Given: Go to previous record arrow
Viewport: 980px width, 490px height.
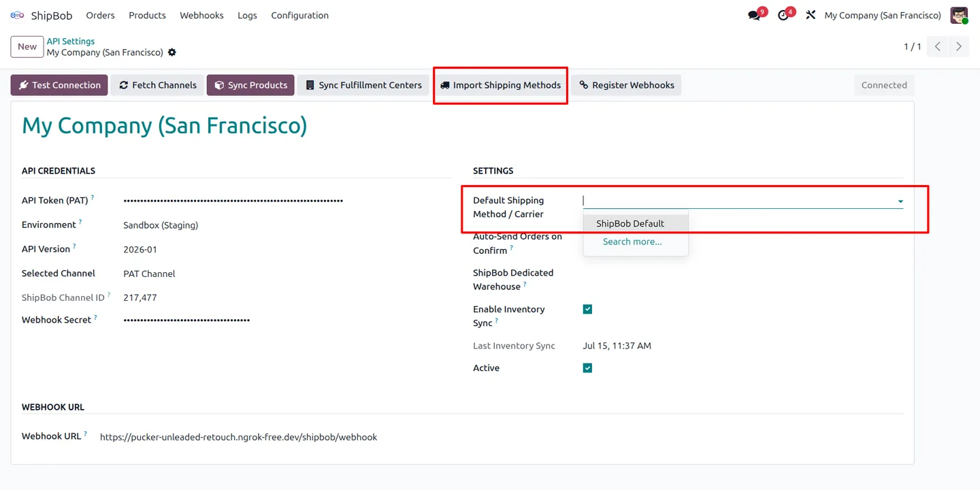Looking at the screenshot, I should click(938, 46).
